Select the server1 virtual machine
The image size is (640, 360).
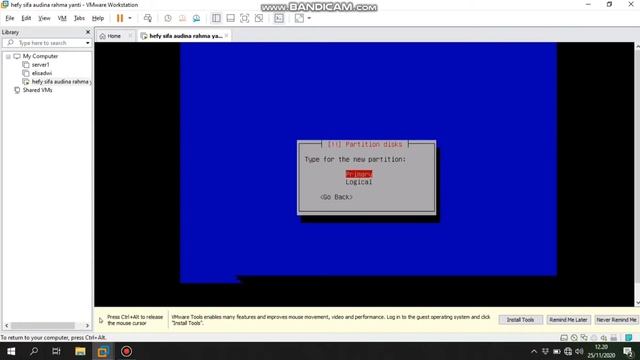point(40,64)
